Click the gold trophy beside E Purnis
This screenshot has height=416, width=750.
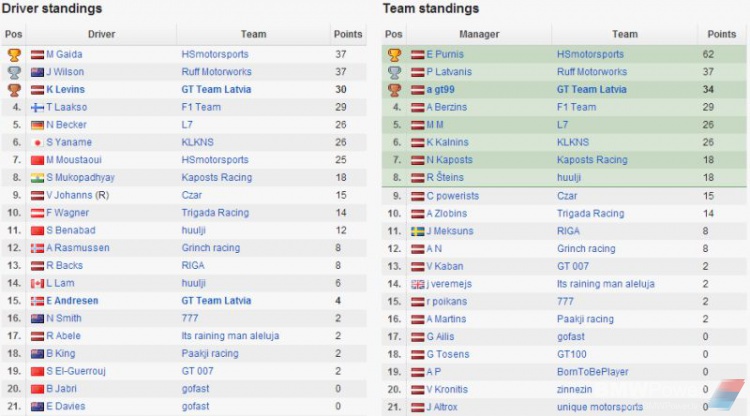[394, 55]
